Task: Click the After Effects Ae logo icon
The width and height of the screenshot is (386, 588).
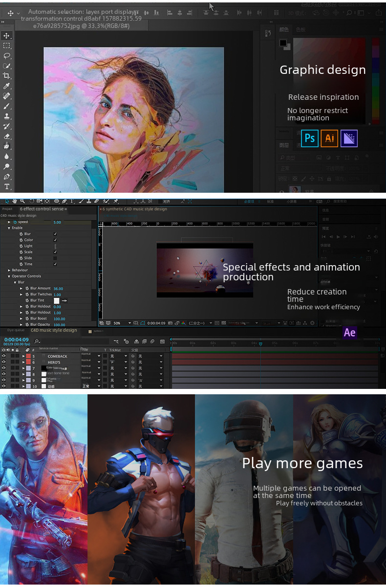Action: [349, 333]
